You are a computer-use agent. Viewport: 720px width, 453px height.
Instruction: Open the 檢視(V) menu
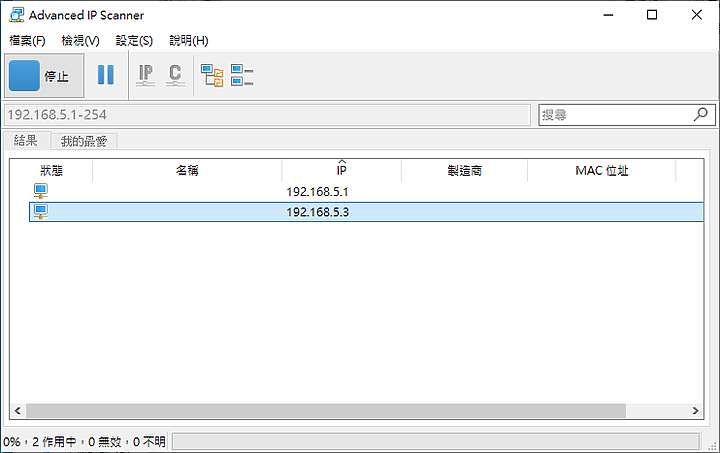[80, 40]
